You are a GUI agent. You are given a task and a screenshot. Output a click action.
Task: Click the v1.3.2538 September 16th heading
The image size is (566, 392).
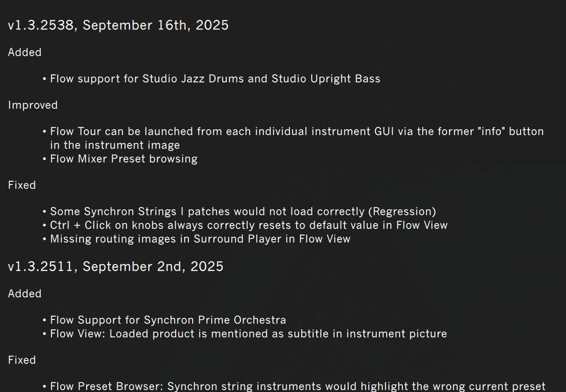pos(118,25)
